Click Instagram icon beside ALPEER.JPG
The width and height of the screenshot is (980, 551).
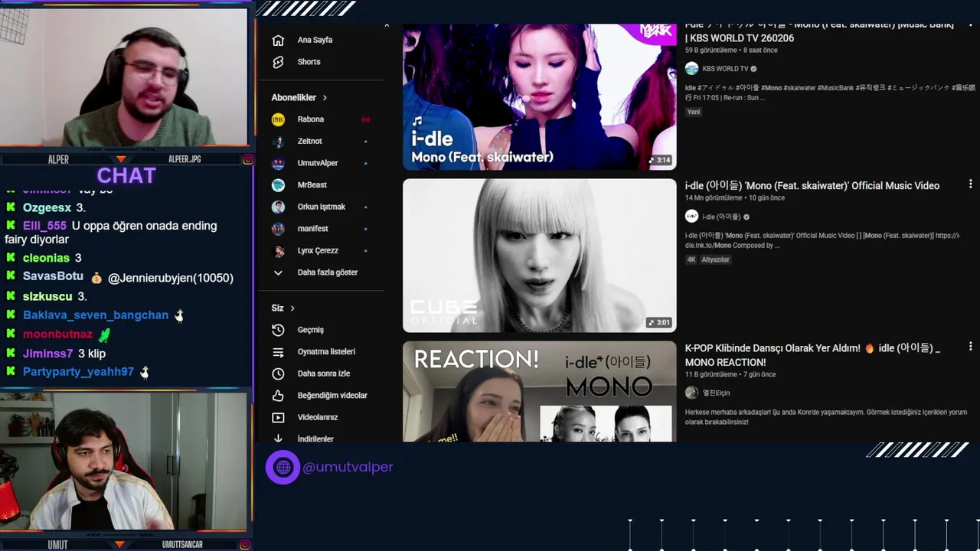coord(247,159)
